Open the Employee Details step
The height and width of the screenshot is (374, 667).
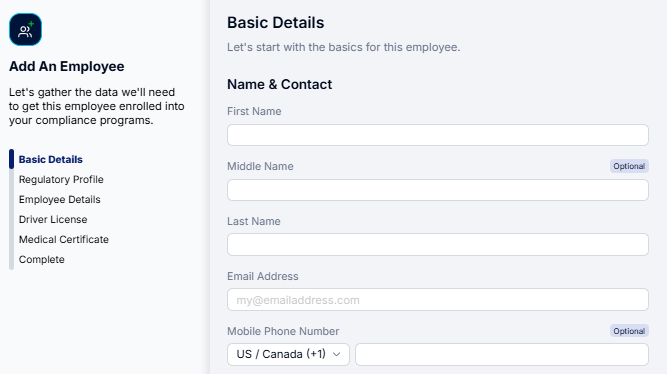[60, 199]
